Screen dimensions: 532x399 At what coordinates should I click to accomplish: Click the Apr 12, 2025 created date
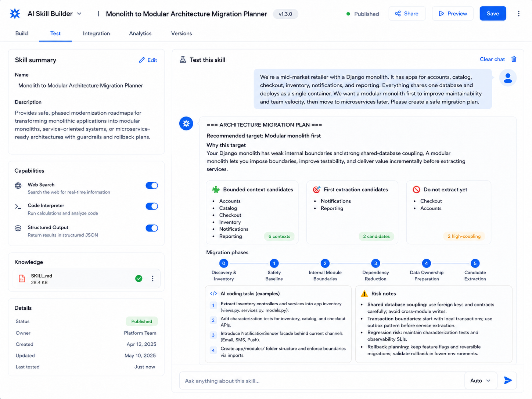tap(141, 344)
